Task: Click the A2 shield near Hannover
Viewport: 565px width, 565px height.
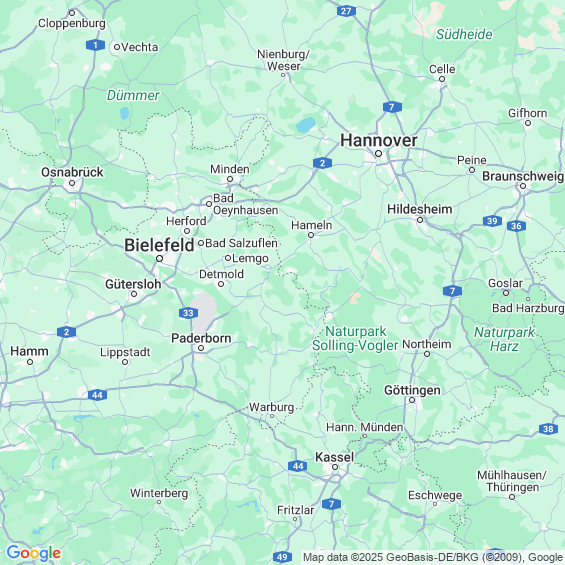Action: pyautogui.click(x=322, y=163)
